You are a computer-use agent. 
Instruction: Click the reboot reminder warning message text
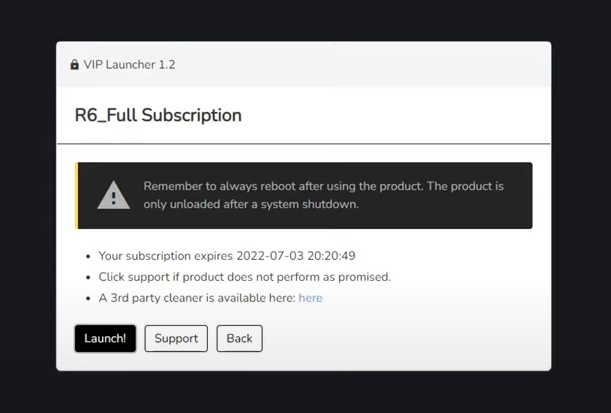[322, 187]
